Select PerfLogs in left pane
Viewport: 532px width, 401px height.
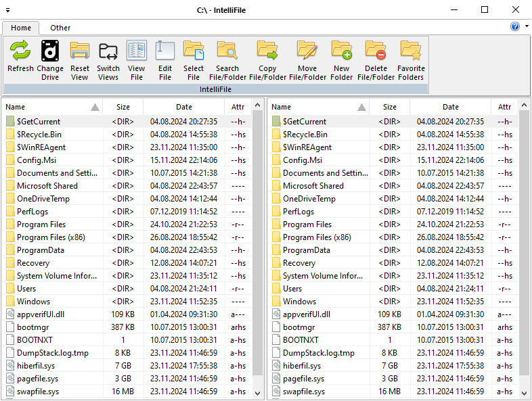click(32, 212)
